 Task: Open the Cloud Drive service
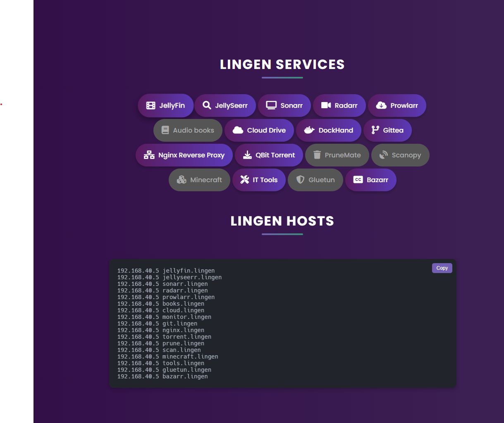click(259, 130)
